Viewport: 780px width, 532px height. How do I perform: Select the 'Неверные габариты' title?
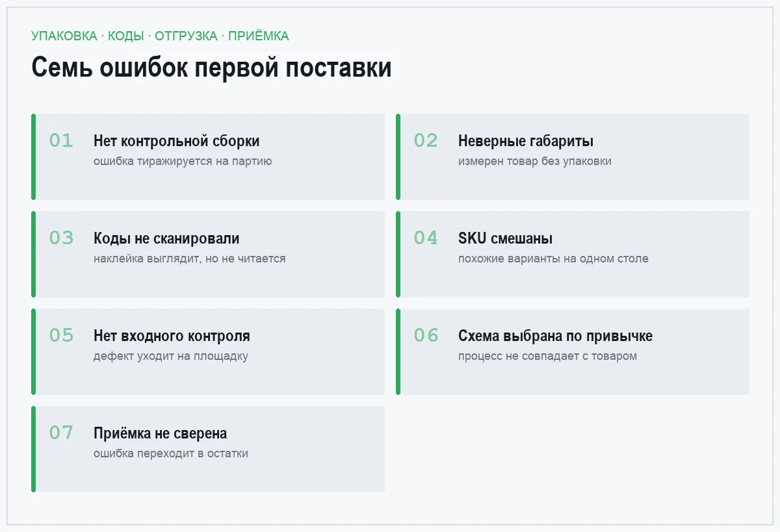(526, 141)
